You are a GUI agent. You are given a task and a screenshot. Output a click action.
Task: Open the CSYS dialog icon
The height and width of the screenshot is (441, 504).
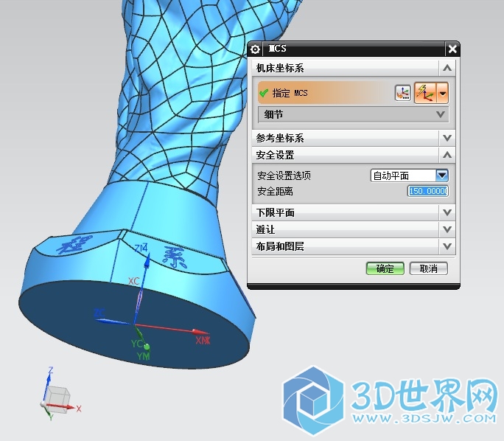403,93
